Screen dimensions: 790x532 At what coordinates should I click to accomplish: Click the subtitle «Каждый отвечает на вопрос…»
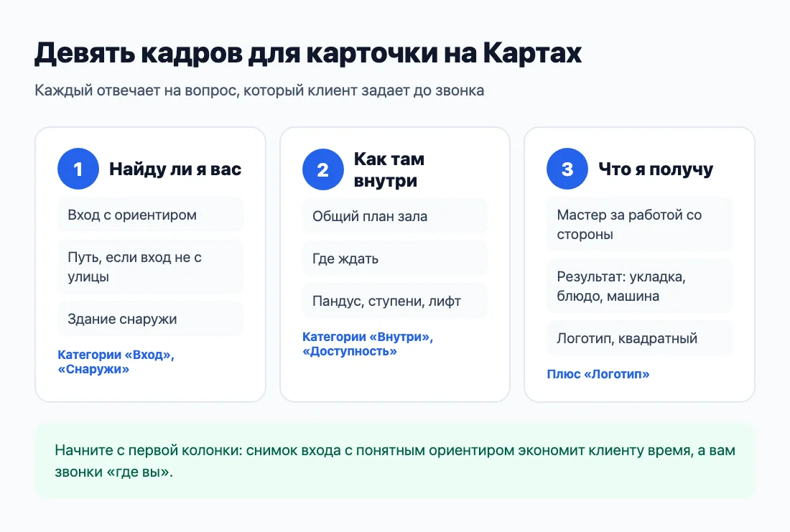(x=259, y=90)
